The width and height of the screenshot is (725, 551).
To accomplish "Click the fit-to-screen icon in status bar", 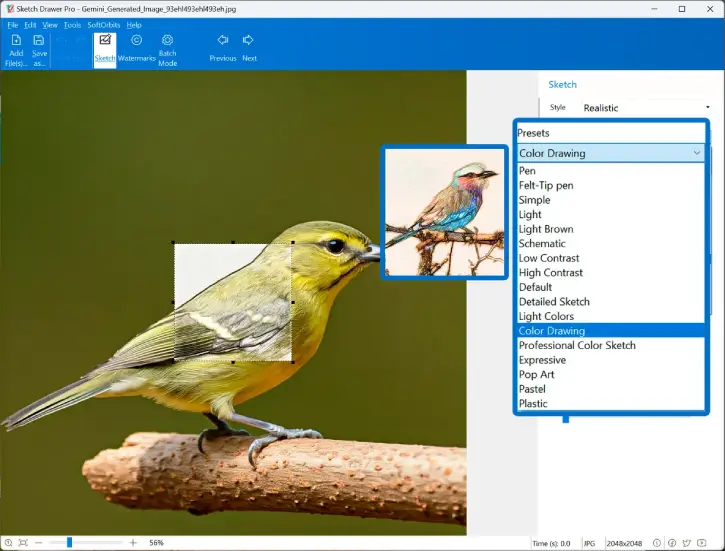I will click(22, 542).
